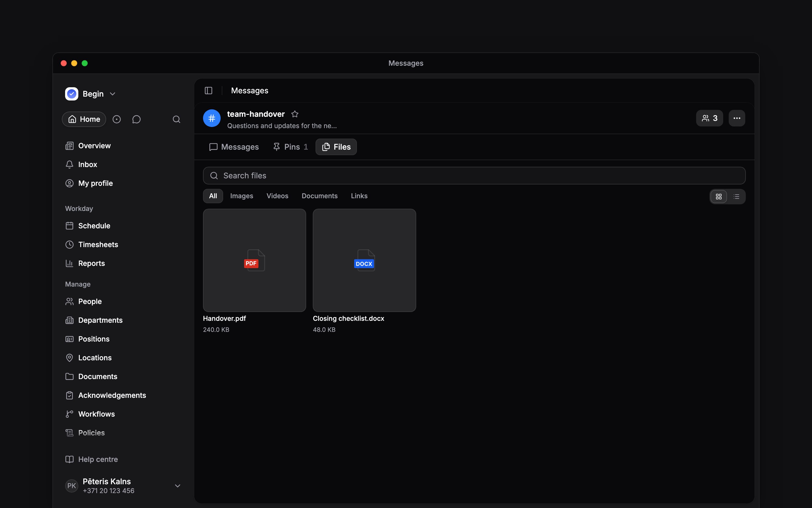The width and height of the screenshot is (812, 508).
Task: Click the Closing checklist.docx file name
Action: (x=348, y=319)
